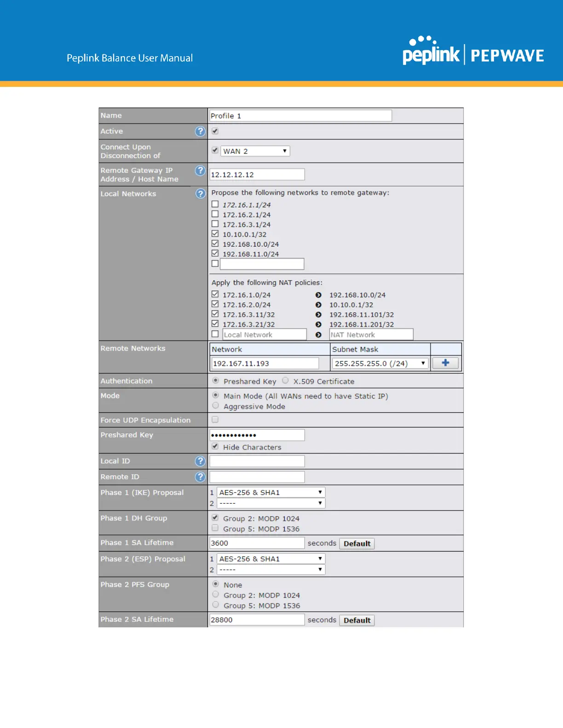
Task: Click help icon next to Active
Action: click(x=200, y=131)
